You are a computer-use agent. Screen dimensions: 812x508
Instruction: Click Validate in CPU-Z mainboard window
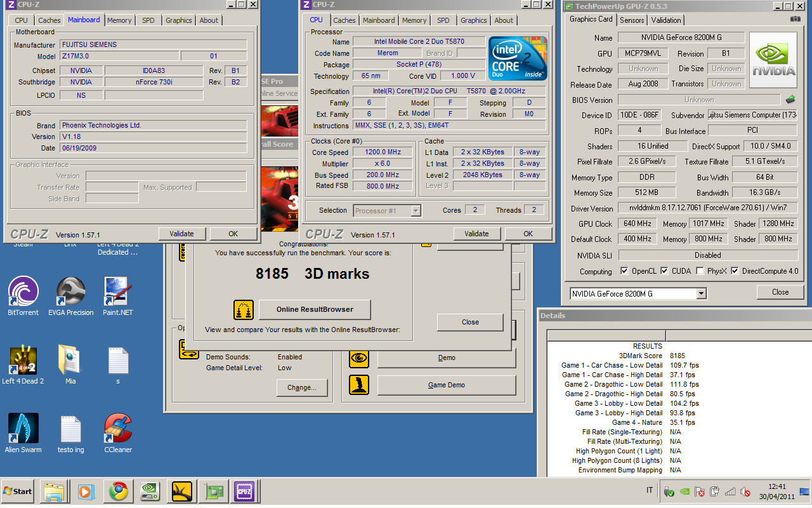click(x=182, y=234)
